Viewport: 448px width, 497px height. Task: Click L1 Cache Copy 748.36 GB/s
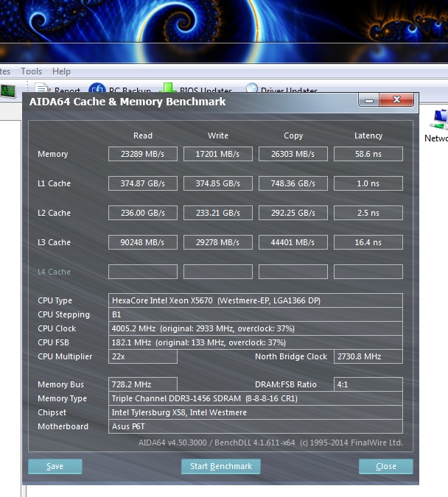click(293, 183)
